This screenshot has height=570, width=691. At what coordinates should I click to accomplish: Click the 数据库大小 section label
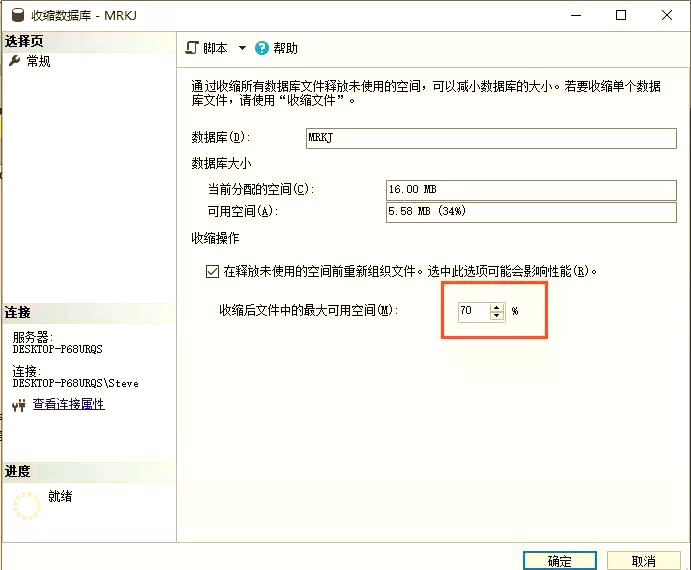pos(221,164)
